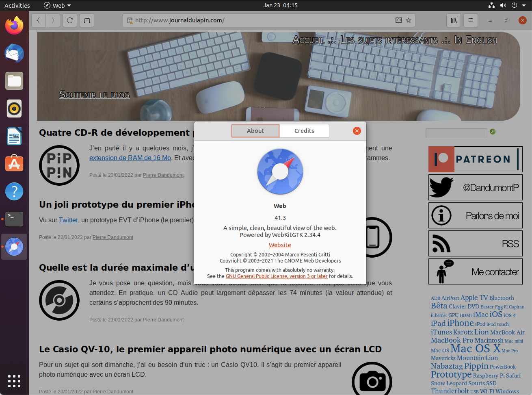This screenshot has height=395, width=532.
Task: Open the Me contacter button
Action: point(476,271)
